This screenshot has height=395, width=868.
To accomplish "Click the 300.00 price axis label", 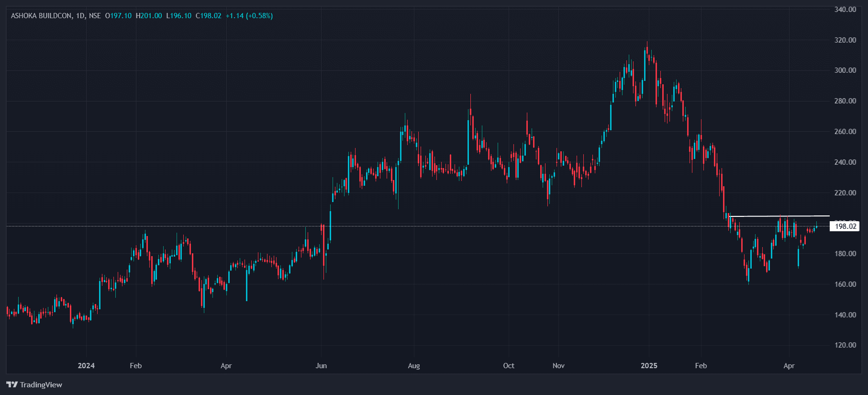I will point(845,70).
